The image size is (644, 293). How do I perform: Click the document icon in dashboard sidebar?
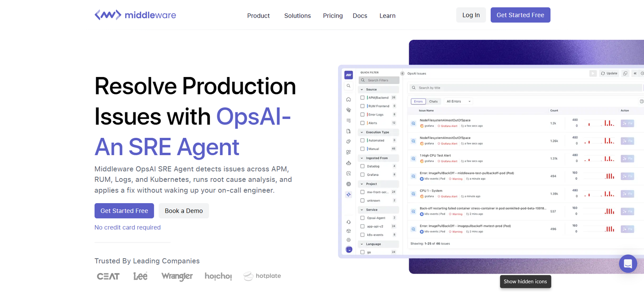[349, 131]
